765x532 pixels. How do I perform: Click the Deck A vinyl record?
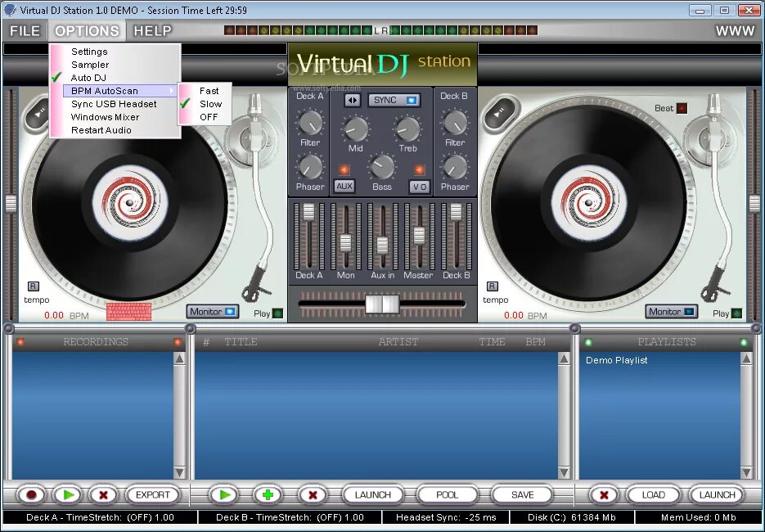pos(130,202)
